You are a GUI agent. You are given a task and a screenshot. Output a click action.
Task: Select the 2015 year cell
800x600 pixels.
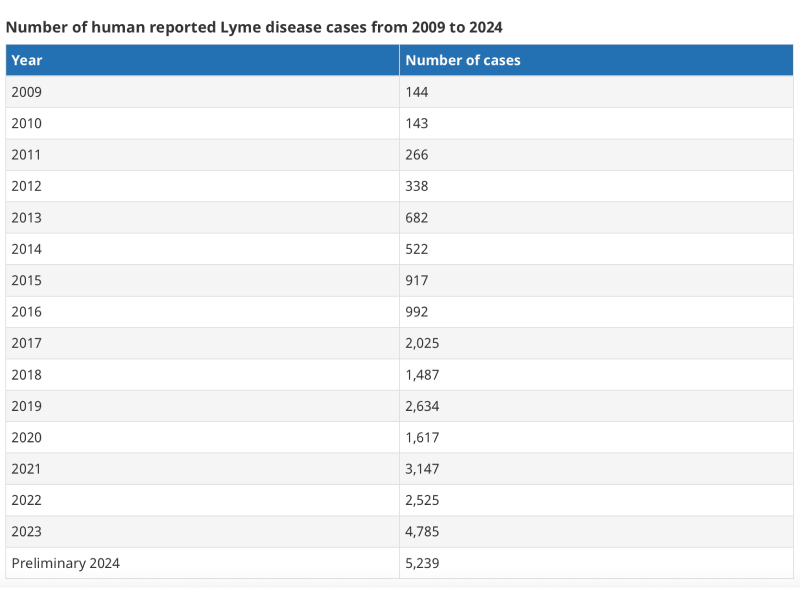(x=27, y=280)
